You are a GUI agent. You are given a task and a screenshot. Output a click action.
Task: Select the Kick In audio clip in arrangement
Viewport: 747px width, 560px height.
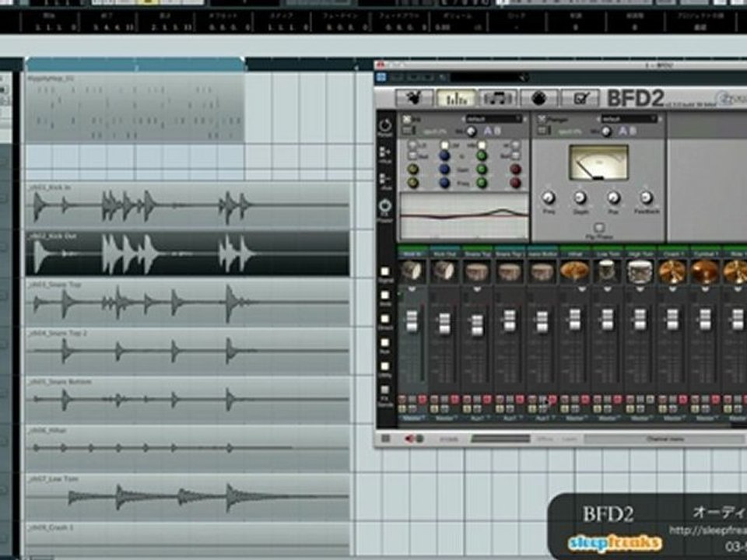tap(188, 205)
